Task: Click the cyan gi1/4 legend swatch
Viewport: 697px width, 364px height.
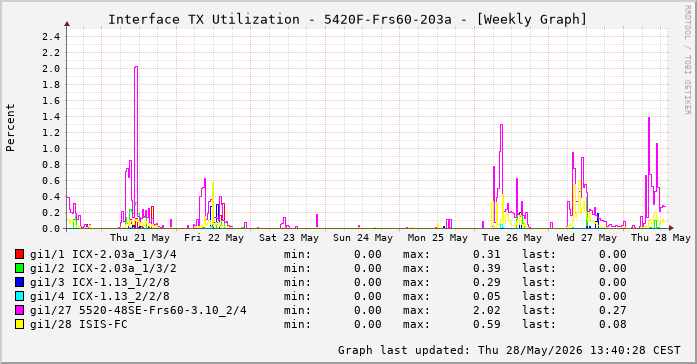Action: [19, 296]
